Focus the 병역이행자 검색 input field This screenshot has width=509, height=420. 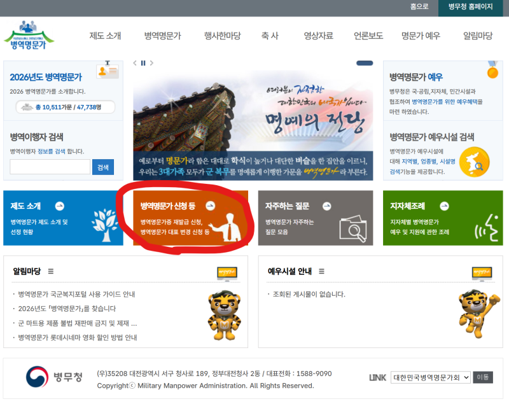(50, 167)
